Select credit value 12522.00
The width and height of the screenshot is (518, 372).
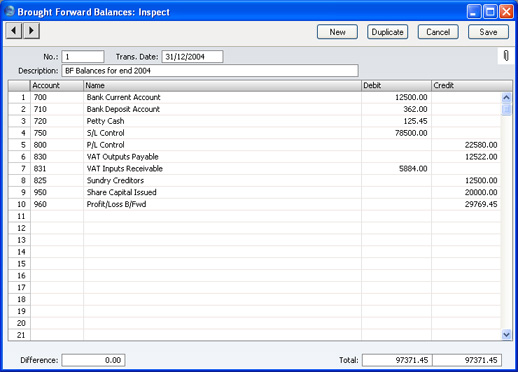[466, 157]
